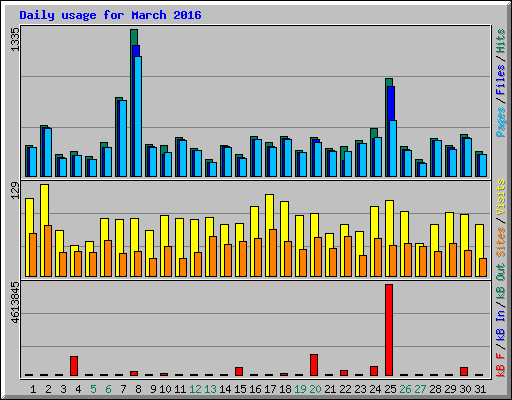Click the day 1 orange sites bar
The height and width of the screenshot is (400, 512).
pos(33,255)
